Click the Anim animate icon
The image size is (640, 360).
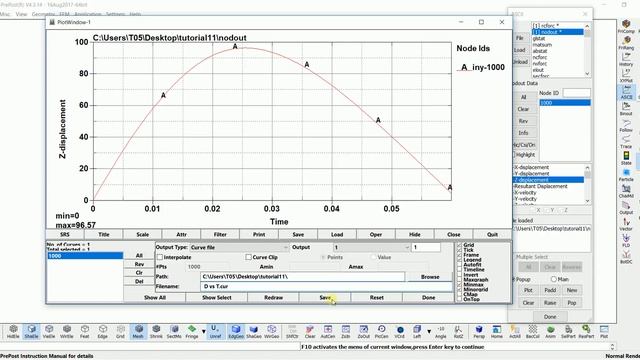click(550, 331)
